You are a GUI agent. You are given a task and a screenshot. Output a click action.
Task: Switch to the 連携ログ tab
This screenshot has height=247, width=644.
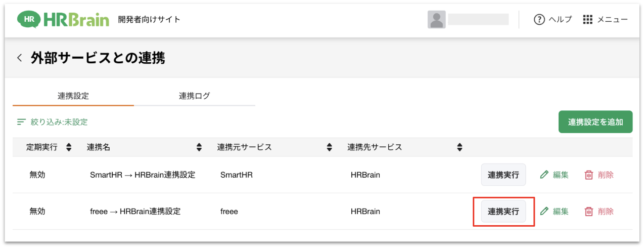coord(195,96)
